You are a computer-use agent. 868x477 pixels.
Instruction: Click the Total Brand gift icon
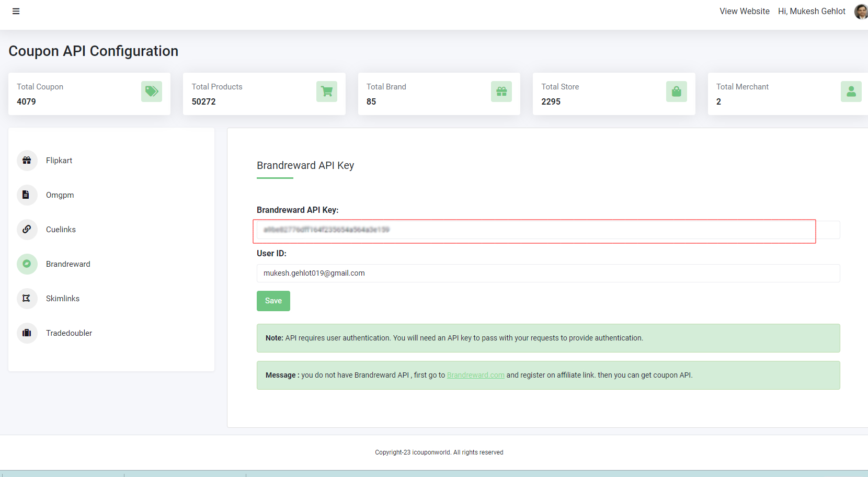(x=501, y=92)
